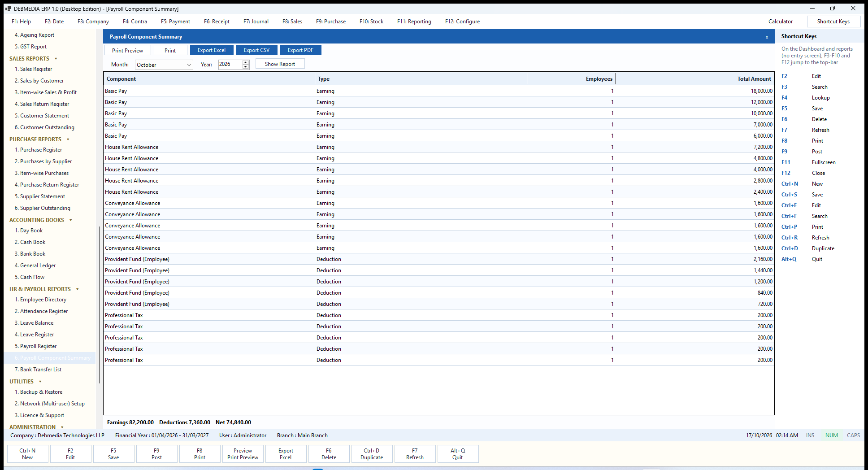Increase the Year value with up arrow
The height and width of the screenshot is (470, 868).
tap(246, 62)
